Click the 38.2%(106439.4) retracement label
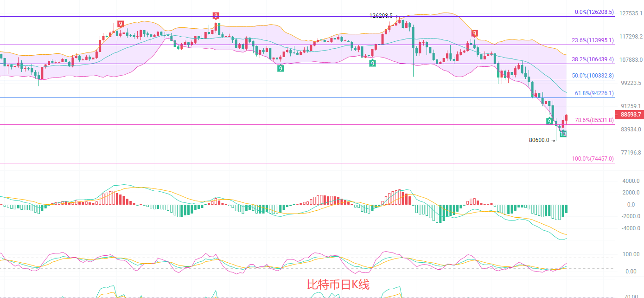 593,59
